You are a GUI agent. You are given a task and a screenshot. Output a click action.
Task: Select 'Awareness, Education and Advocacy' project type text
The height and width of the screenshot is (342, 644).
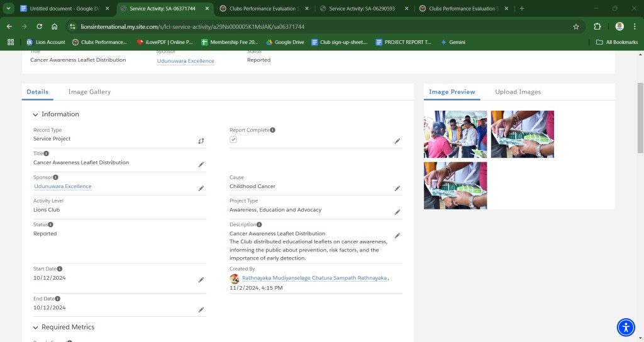pyautogui.click(x=275, y=210)
